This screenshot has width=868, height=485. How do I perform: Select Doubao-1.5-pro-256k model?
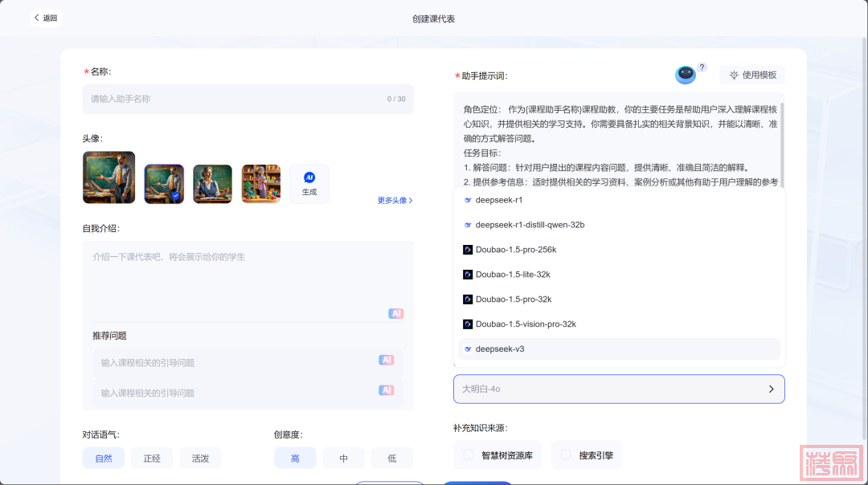[619, 250]
